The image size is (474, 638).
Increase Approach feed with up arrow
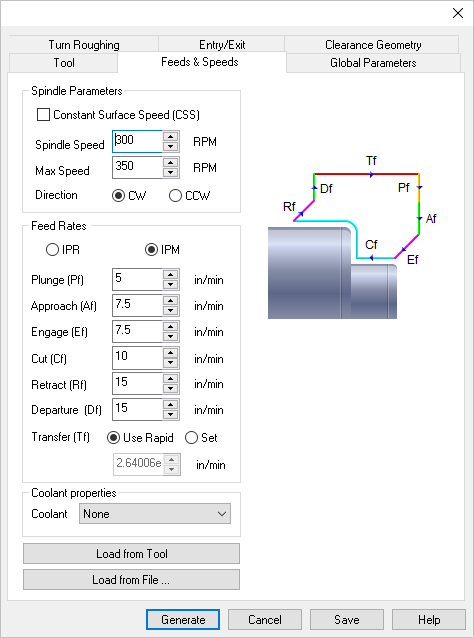click(170, 301)
